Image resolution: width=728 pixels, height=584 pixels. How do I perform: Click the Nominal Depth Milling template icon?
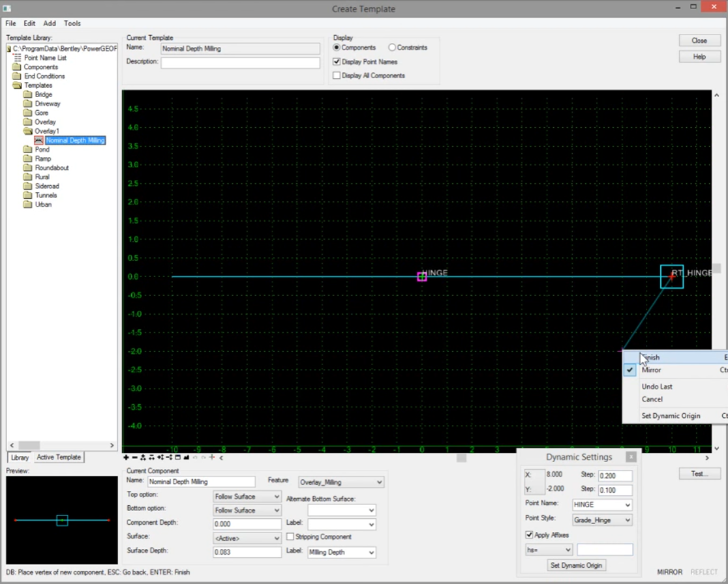pyautogui.click(x=38, y=140)
